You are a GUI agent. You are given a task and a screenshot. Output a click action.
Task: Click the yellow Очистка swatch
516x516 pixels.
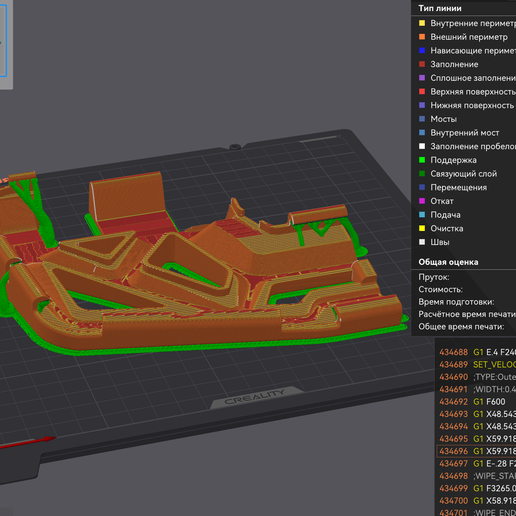pos(422,228)
